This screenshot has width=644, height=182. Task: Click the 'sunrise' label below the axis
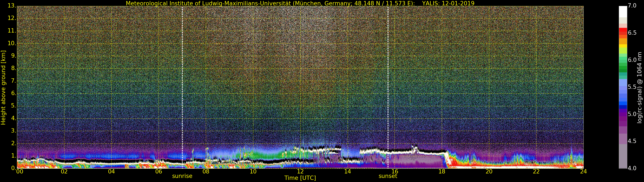point(182,176)
